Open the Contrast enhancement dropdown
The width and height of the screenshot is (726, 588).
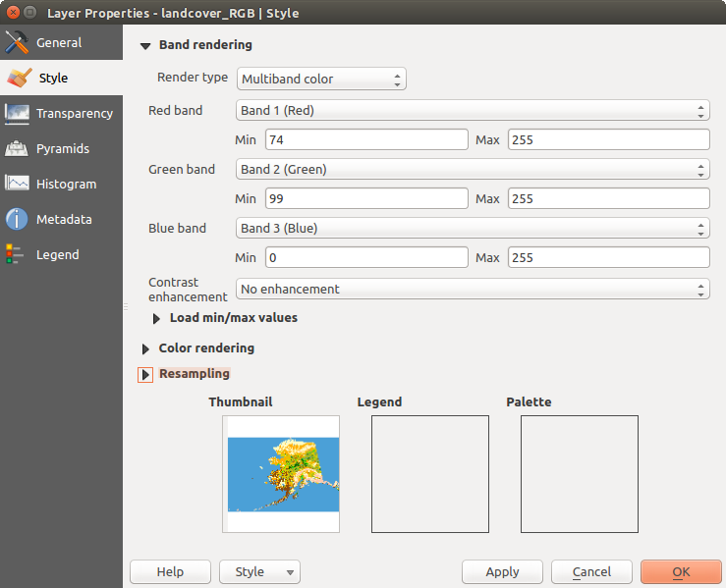coord(472,290)
